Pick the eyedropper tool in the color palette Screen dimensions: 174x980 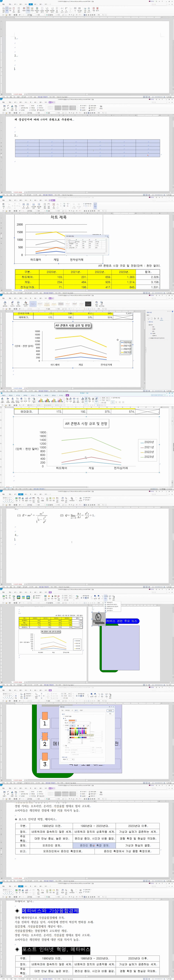pyautogui.click(x=88, y=726)
